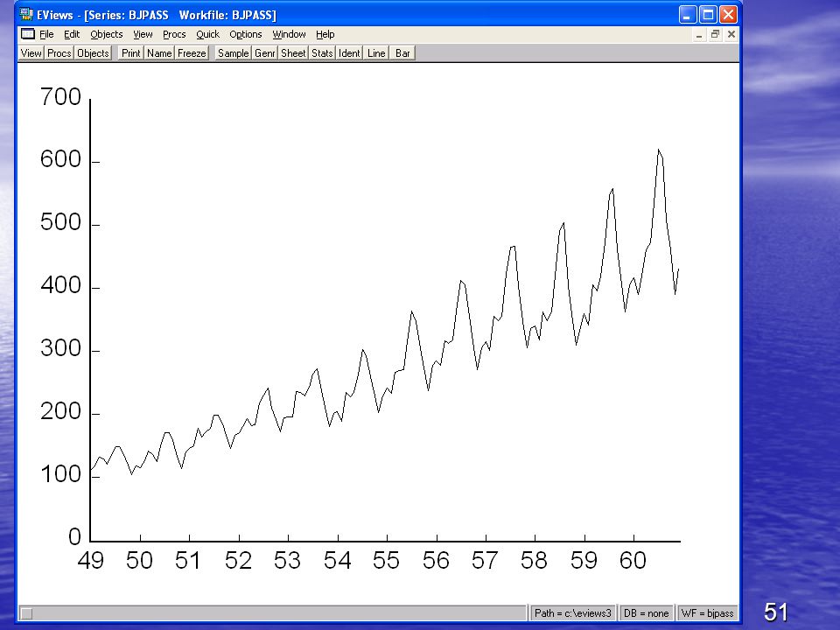
Task: Maximize the EViews main window
Action: click(708, 15)
